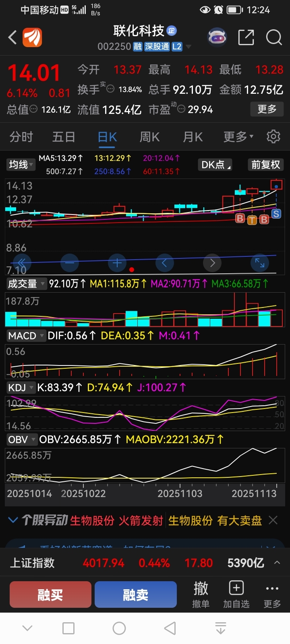The height and width of the screenshot is (644, 290).
Task: Tap the 上证指数 label
Action: (32, 563)
